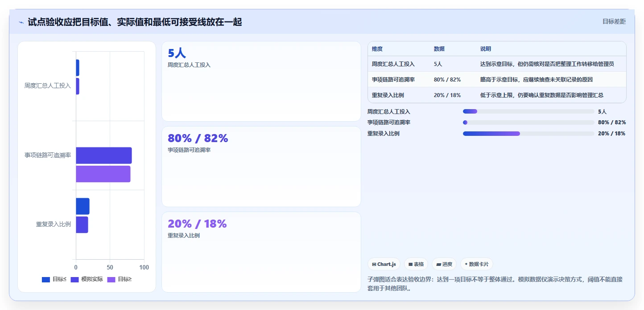The image size is (644, 310).
Task: Toggle the 目标≤ legend swatch
Action: [46, 280]
